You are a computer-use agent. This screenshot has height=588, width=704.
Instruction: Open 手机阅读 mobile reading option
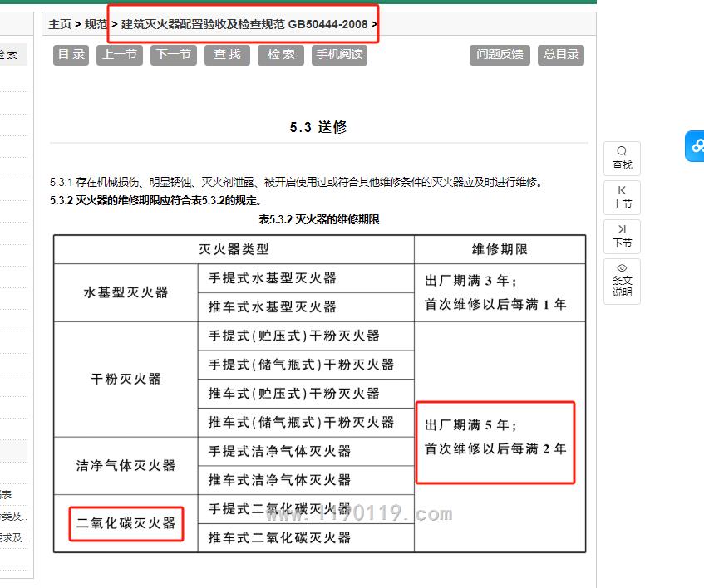point(339,55)
